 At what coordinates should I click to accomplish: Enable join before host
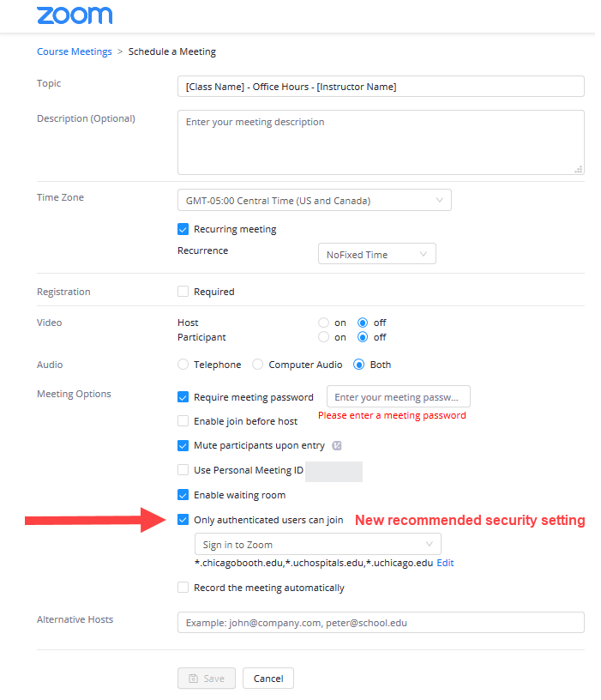tap(183, 421)
